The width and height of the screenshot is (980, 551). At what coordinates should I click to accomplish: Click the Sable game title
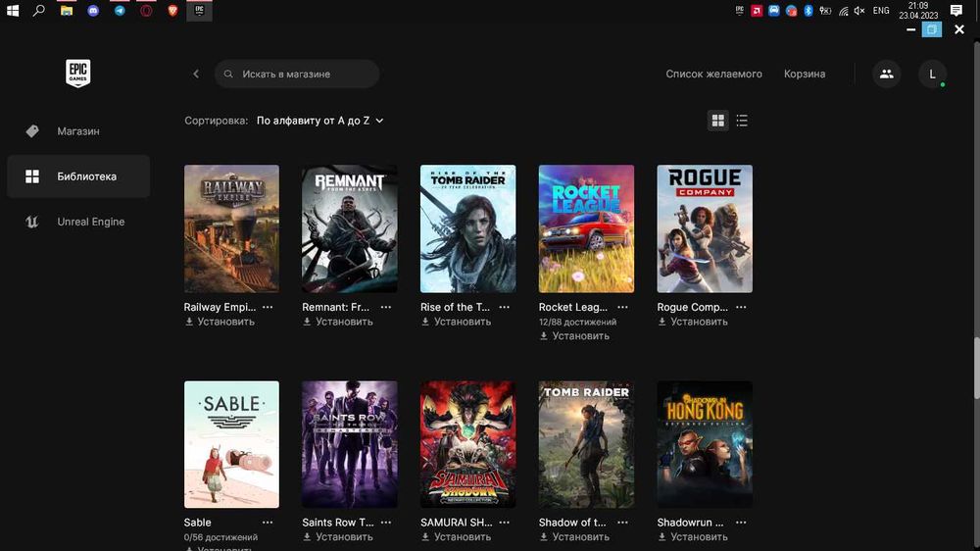click(198, 523)
